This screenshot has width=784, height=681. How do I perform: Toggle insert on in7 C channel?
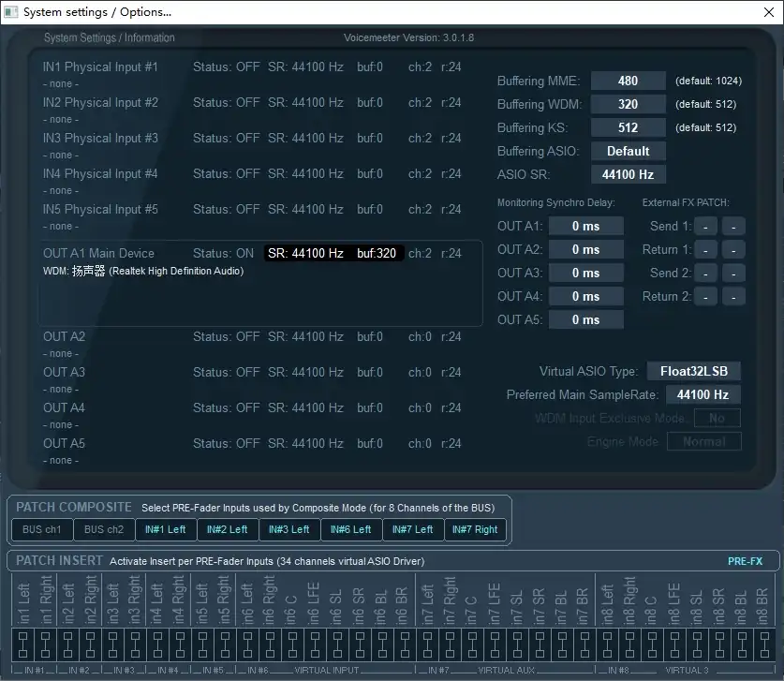point(474,644)
